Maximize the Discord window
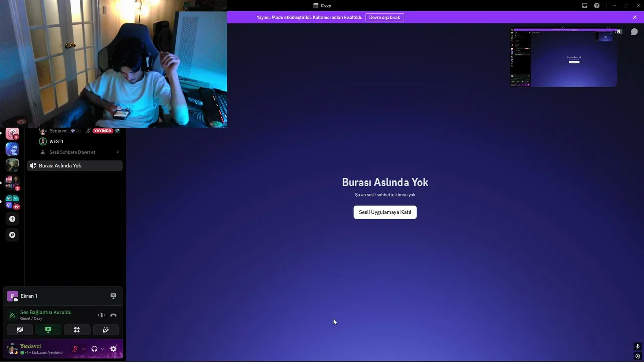 tap(626, 6)
